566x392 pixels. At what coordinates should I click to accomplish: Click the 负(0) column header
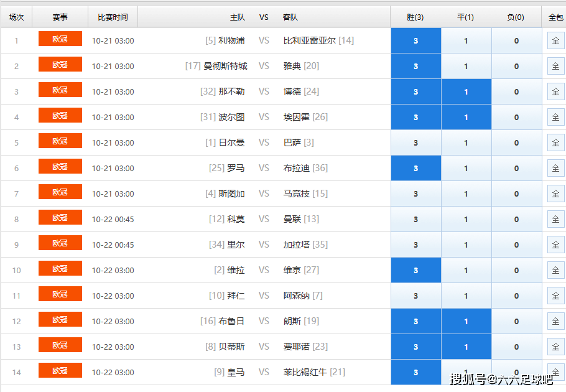coord(516,17)
